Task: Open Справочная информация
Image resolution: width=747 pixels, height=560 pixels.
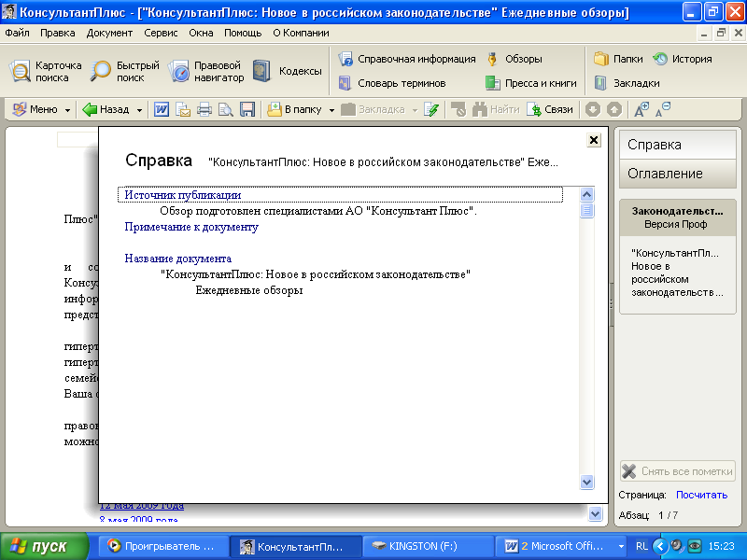Action: point(407,59)
